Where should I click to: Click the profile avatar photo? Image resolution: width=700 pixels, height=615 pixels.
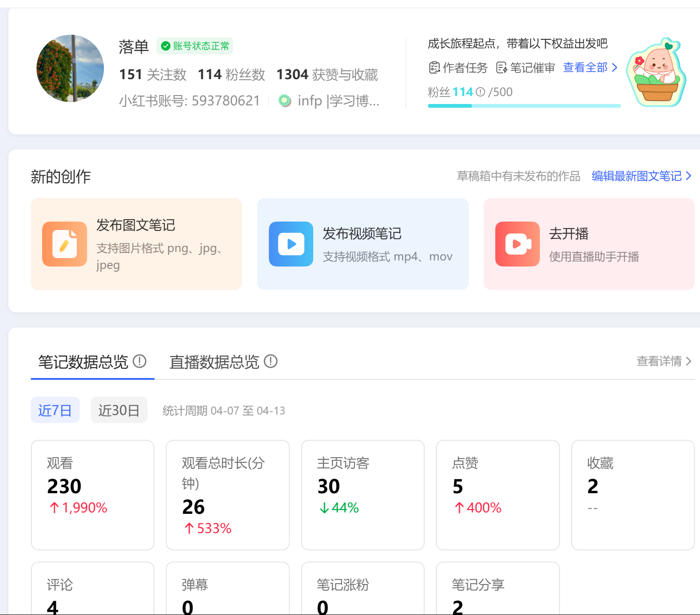70,68
